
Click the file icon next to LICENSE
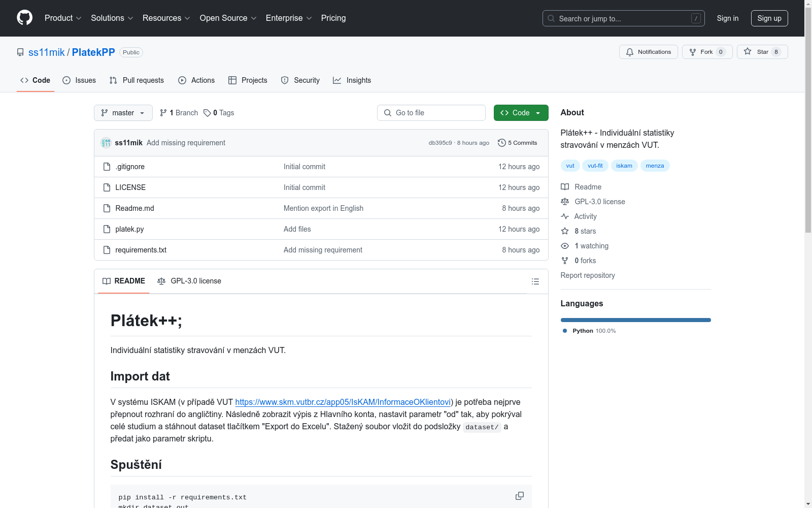107,187
